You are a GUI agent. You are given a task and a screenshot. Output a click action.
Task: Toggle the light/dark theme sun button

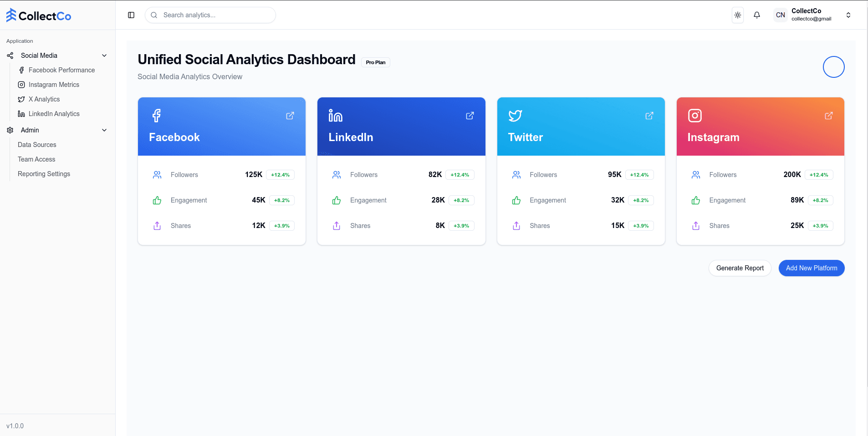[737, 15]
